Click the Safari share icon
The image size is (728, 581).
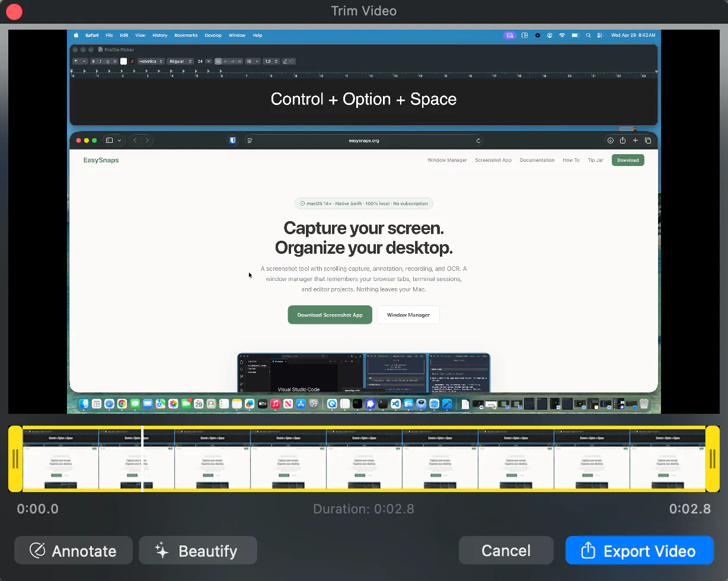(x=623, y=141)
